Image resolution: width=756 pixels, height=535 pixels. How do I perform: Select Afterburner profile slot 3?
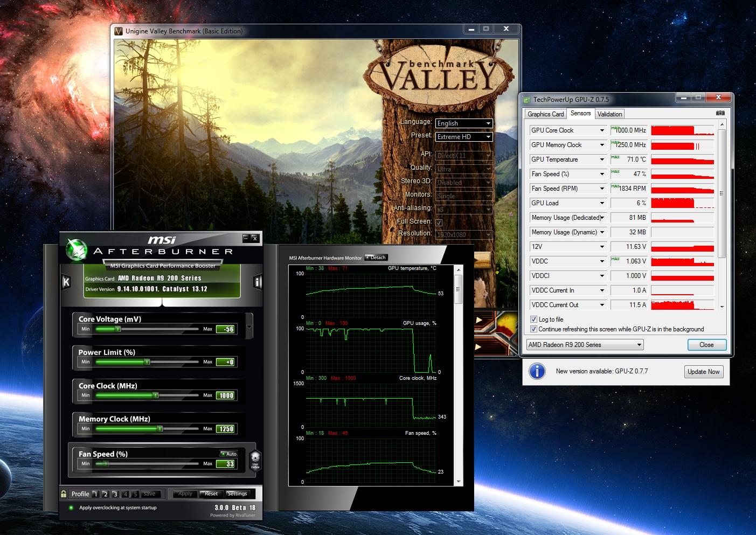point(115,494)
